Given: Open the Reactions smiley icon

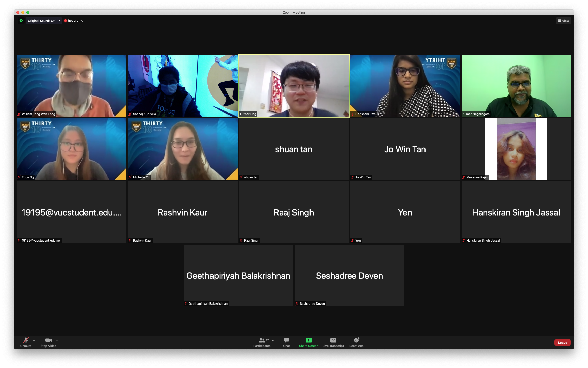Looking at the screenshot, I should point(356,340).
